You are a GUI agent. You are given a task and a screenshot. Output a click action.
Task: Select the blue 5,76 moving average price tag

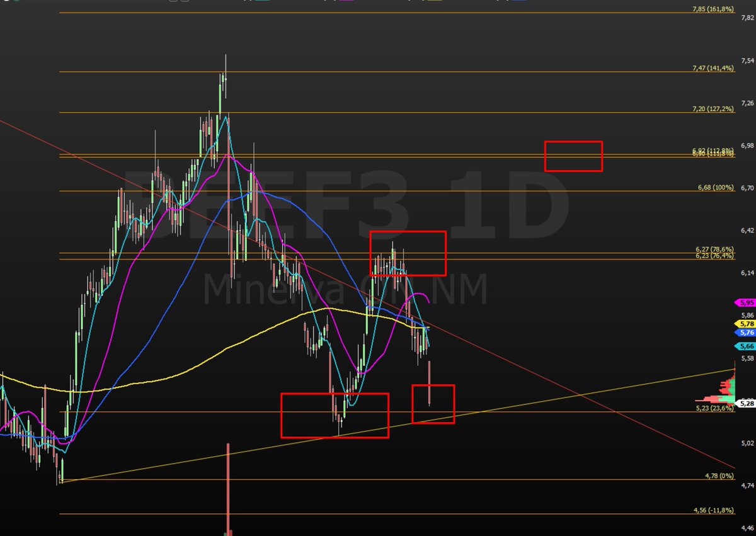point(745,332)
